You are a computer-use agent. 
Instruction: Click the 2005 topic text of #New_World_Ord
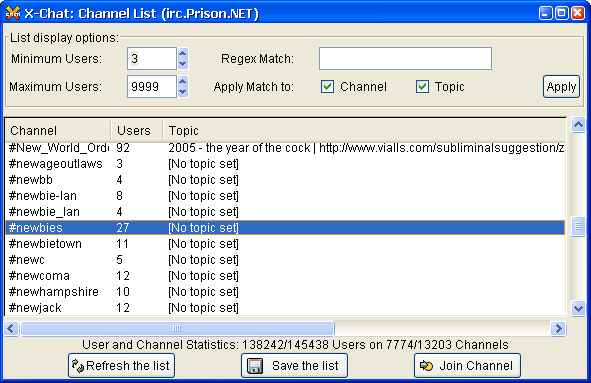coord(366,148)
